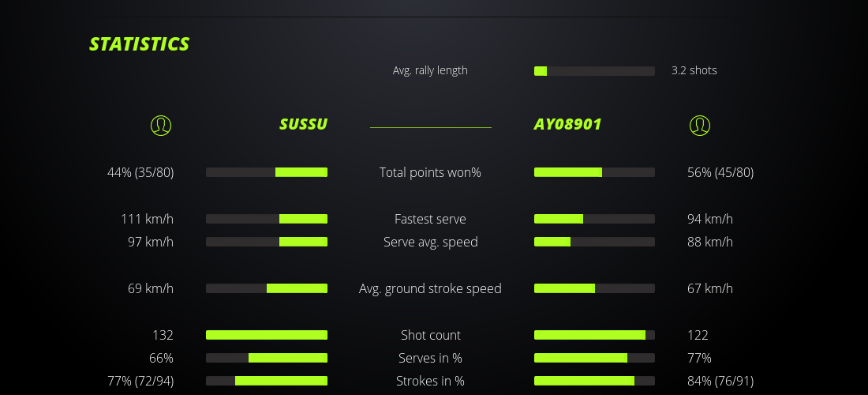
Task: Click SUSSU's Serves in % bar
Action: tap(267, 358)
